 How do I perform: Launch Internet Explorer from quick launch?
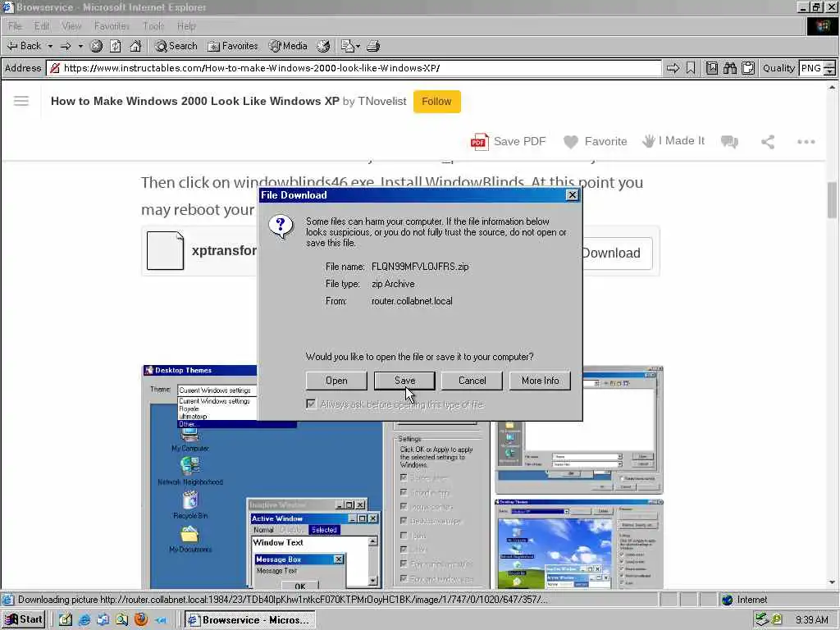[84, 620]
